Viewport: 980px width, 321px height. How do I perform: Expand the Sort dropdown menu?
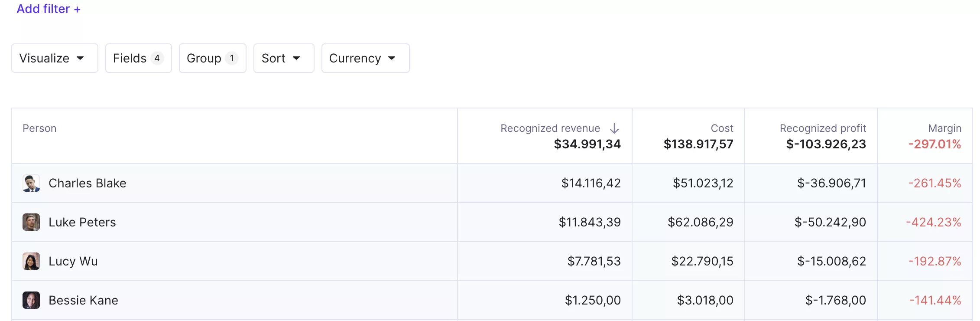coord(283,58)
